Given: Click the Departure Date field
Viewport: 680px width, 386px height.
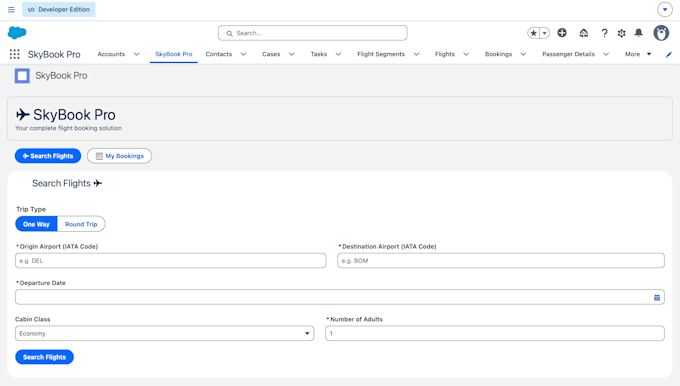Looking at the screenshot, I should point(340,297).
